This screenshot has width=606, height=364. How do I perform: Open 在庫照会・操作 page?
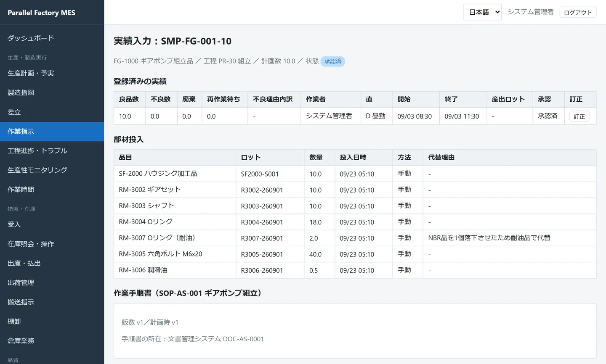point(52,244)
